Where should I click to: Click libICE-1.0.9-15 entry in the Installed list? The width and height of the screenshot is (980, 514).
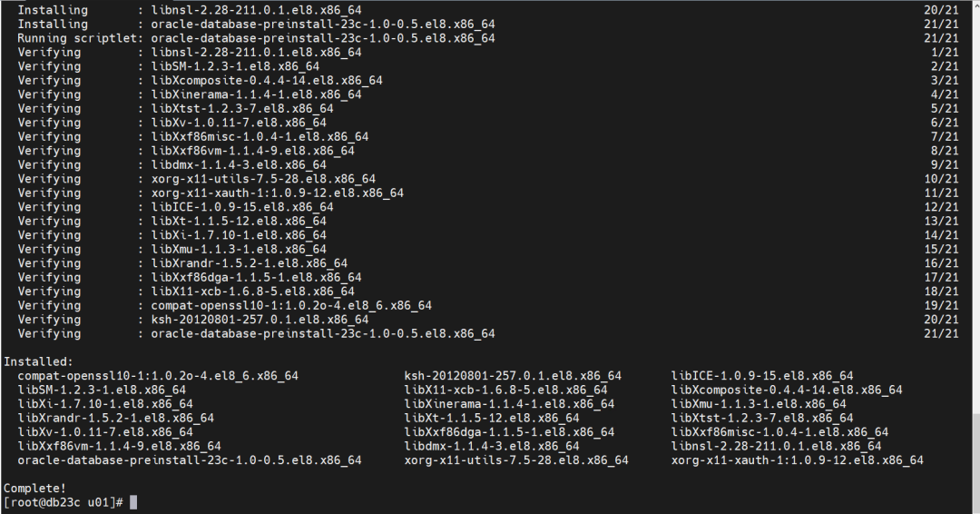point(762,376)
